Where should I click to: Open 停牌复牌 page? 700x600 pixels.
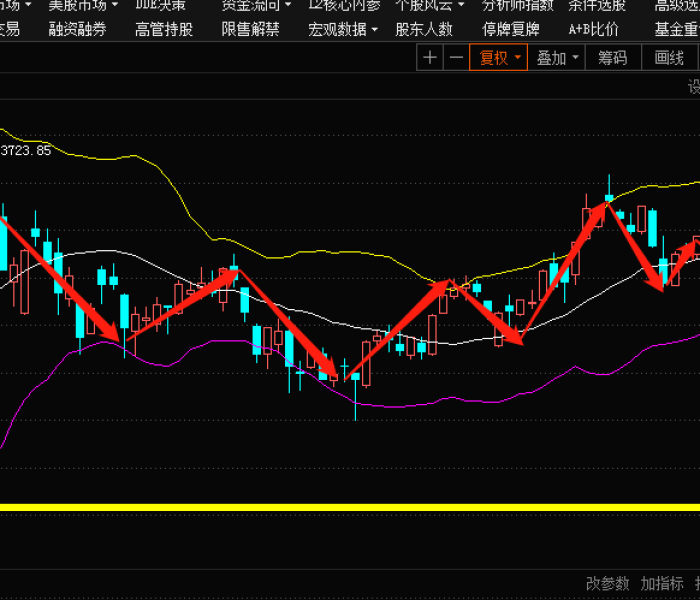[510, 29]
